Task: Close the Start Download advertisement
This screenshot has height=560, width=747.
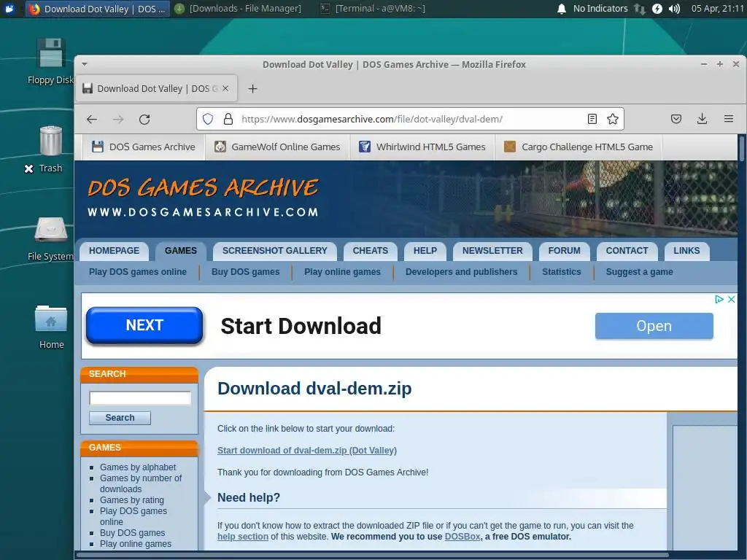Action: pos(731,299)
